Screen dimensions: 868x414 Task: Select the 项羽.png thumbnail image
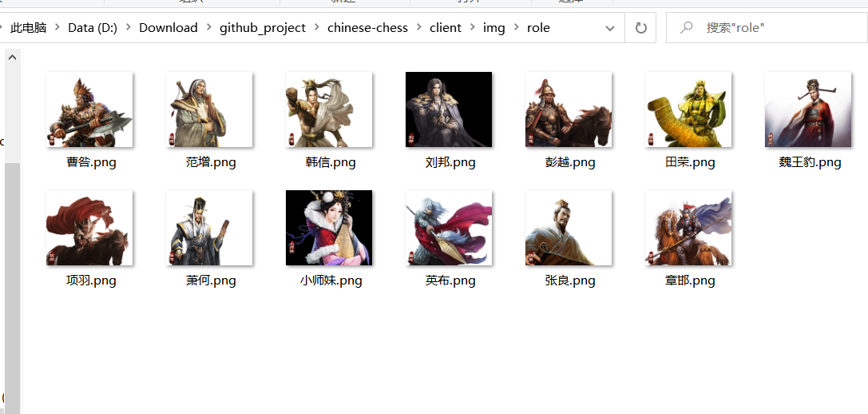click(x=89, y=228)
